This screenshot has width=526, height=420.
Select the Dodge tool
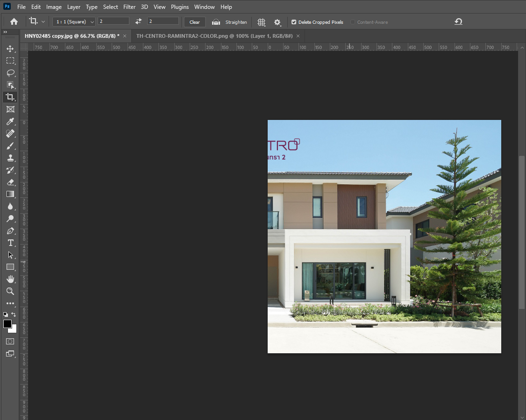(x=10, y=218)
